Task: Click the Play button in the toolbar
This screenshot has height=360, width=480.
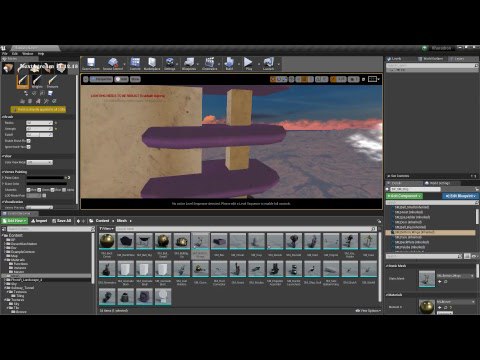Action: (x=248, y=63)
